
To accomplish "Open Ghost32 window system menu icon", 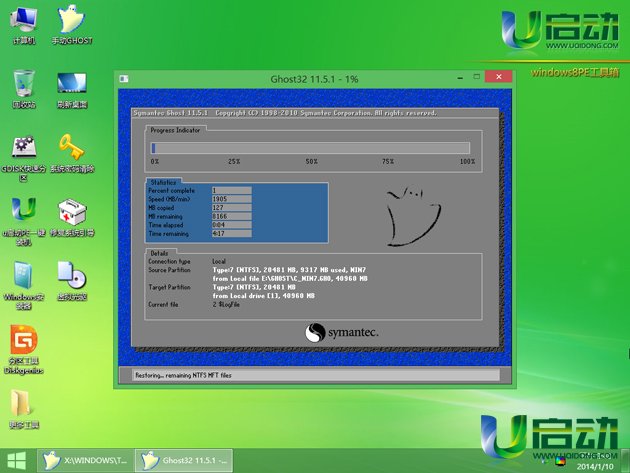I will 124,79.
